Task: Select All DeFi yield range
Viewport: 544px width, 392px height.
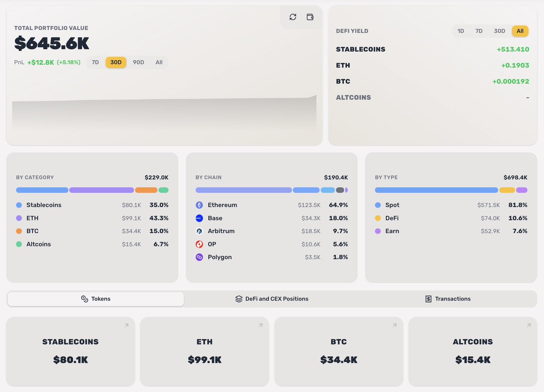Action: pyautogui.click(x=520, y=31)
